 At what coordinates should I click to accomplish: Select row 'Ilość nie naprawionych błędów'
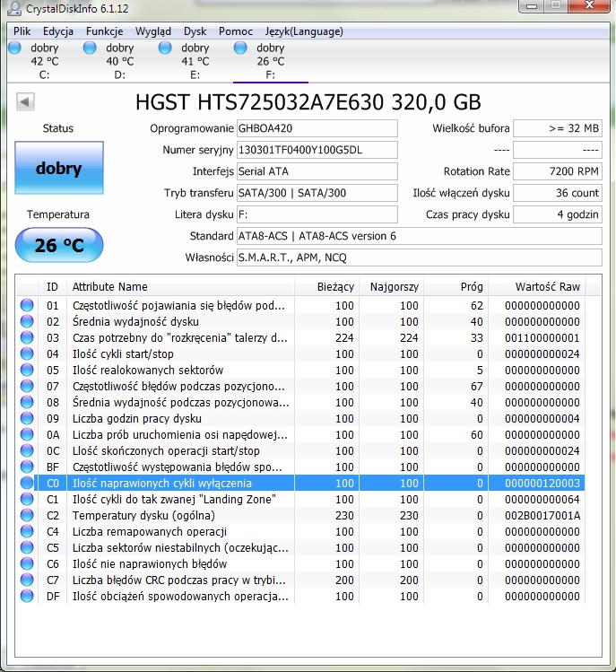coord(300,563)
